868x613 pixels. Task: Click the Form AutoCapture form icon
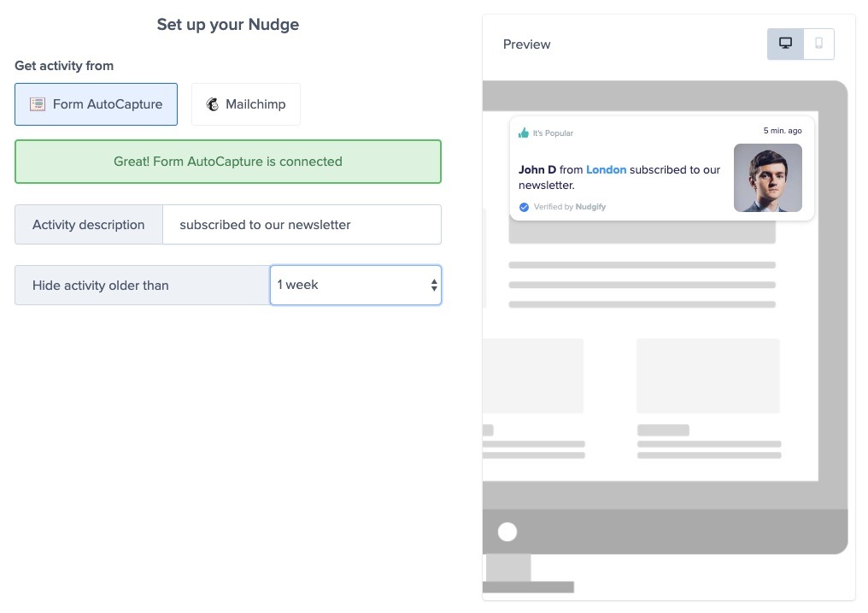pyautogui.click(x=38, y=104)
